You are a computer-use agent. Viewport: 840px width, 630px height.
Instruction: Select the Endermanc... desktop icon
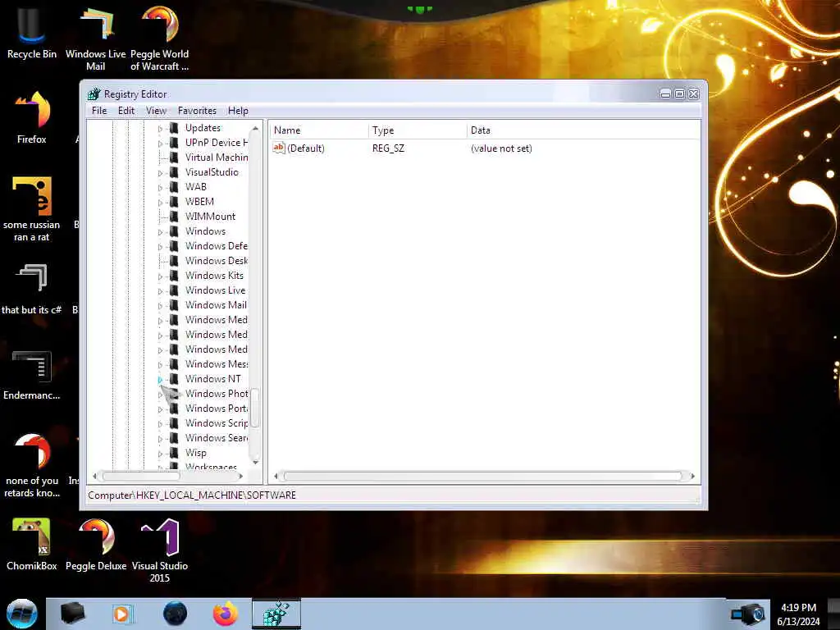(x=32, y=375)
